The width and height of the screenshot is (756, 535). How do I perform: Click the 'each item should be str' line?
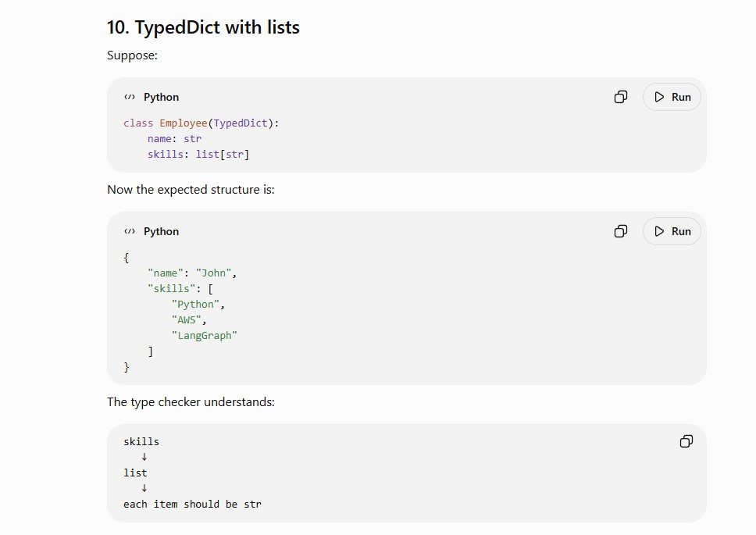coord(192,505)
